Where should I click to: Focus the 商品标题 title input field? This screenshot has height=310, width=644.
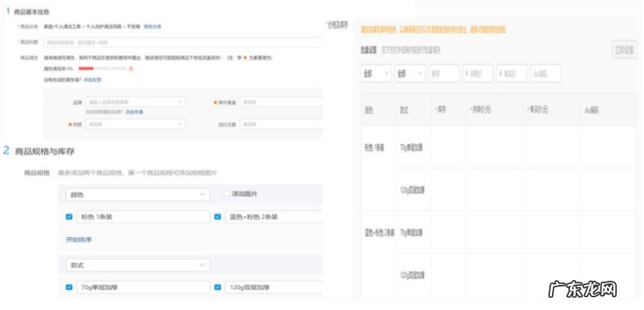[x=183, y=42]
